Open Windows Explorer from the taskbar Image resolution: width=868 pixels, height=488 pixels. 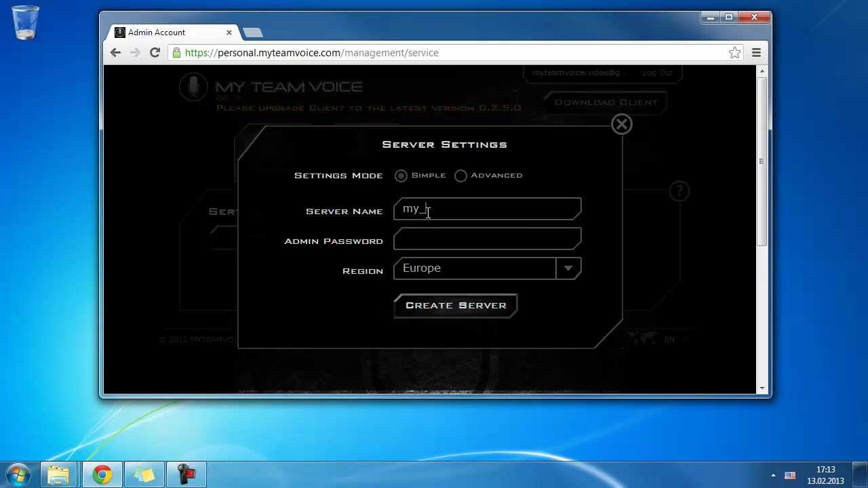(58, 474)
